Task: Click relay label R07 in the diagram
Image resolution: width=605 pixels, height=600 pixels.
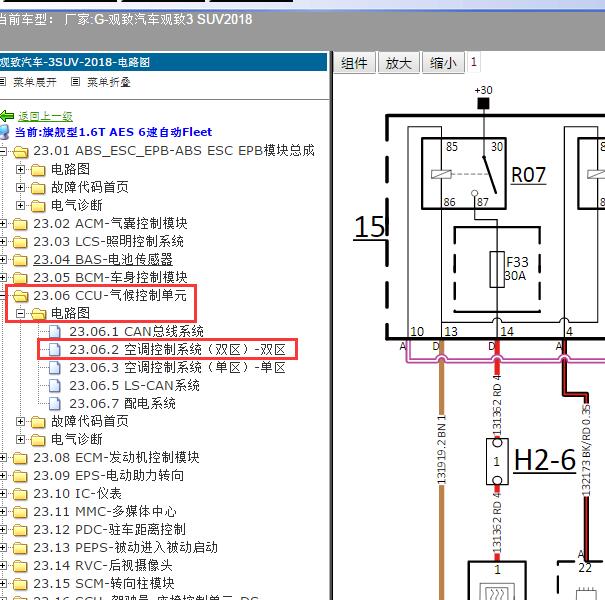Action: coord(528,175)
